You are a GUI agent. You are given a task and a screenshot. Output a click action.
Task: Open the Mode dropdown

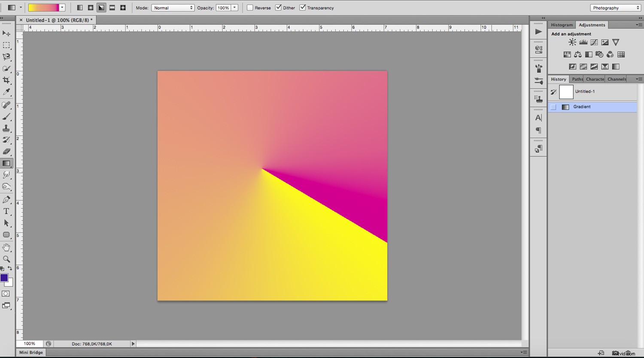(x=173, y=7)
